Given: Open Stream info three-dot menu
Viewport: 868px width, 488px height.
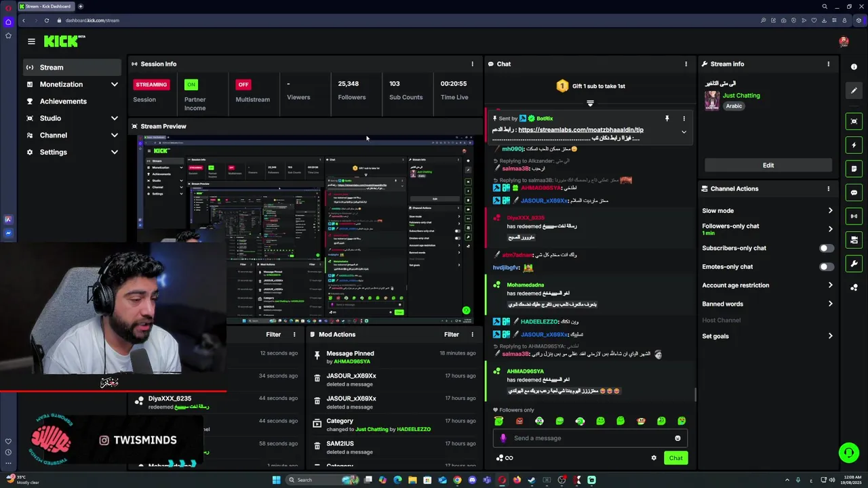Looking at the screenshot, I should (x=828, y=64).
